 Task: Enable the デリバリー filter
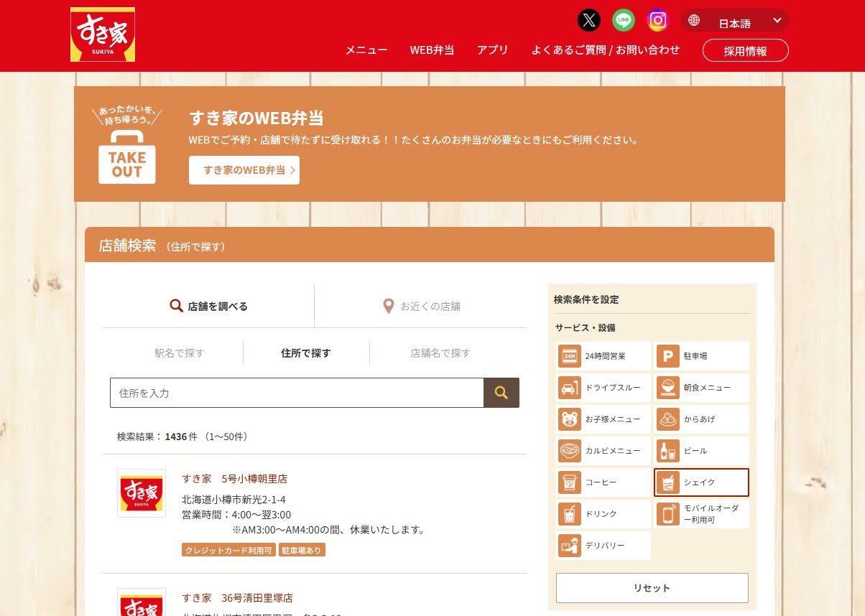603,546
